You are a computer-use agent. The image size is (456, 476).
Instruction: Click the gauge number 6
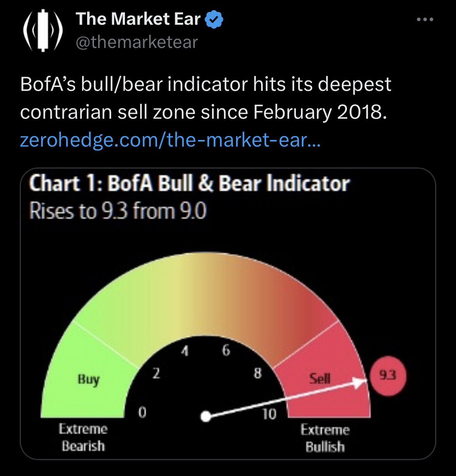pyautogui.click(x=226, y=351)
